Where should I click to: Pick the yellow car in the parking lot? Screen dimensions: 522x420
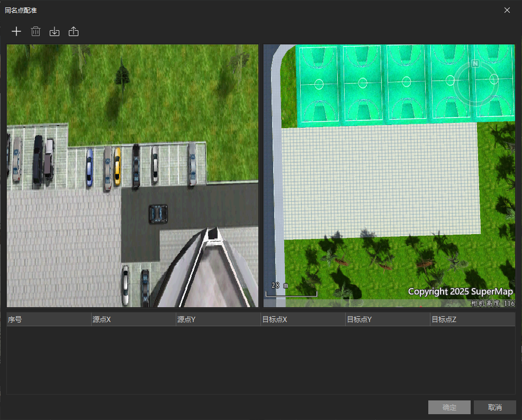(117, 165)
